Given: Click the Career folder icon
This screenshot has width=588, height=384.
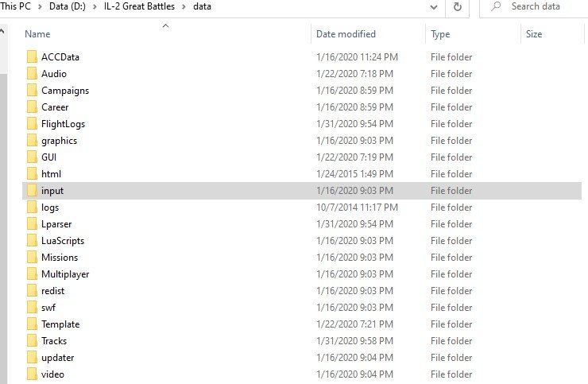Looking at the screenshot, I should coord(33,107).
